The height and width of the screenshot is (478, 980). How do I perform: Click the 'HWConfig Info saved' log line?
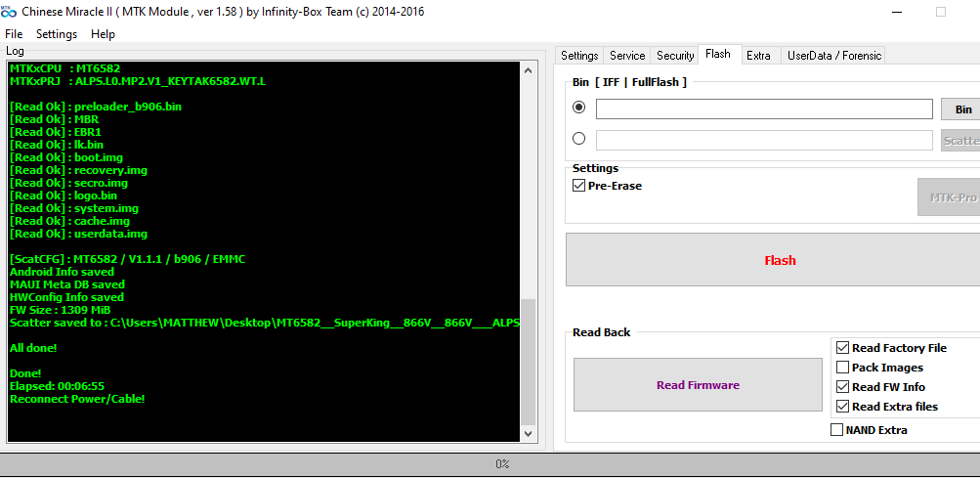coord(66,297)
